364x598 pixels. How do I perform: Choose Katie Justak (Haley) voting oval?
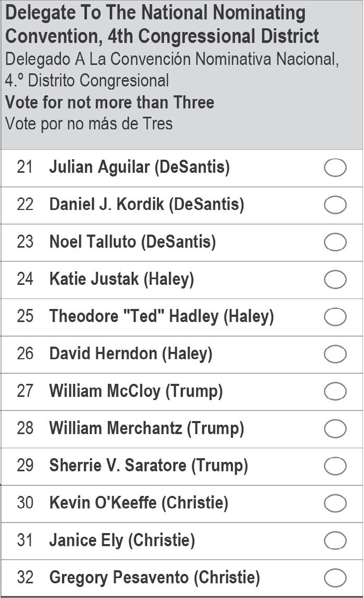click(335, 280)
